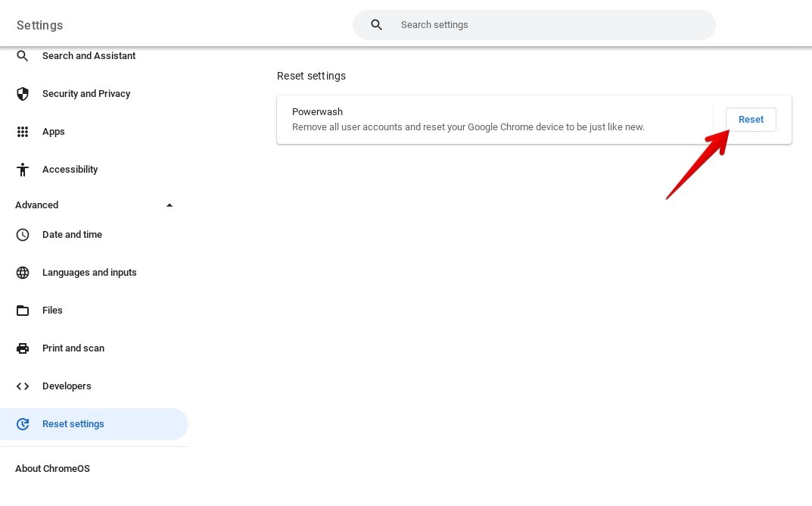The image size is (812, 506).
Task: Select Date and time from the sidebar
Action: click(72, 234)
